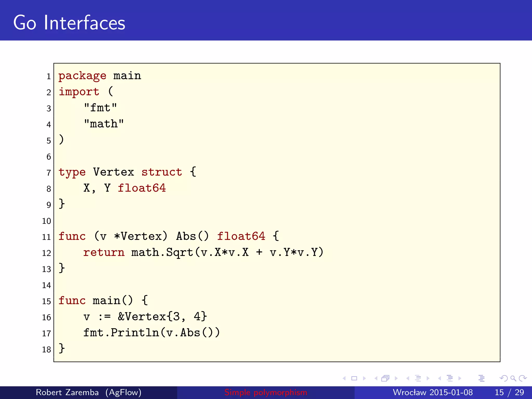Click the stacked frames navigation icon
Viewport: 532px width, 399px height.
tap(385, 378)
